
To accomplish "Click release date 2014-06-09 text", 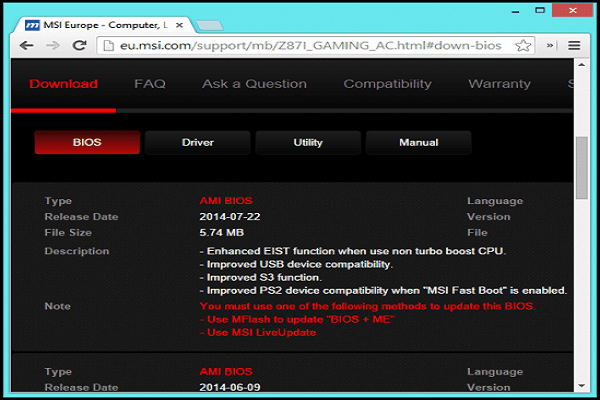I will point(230,387).
